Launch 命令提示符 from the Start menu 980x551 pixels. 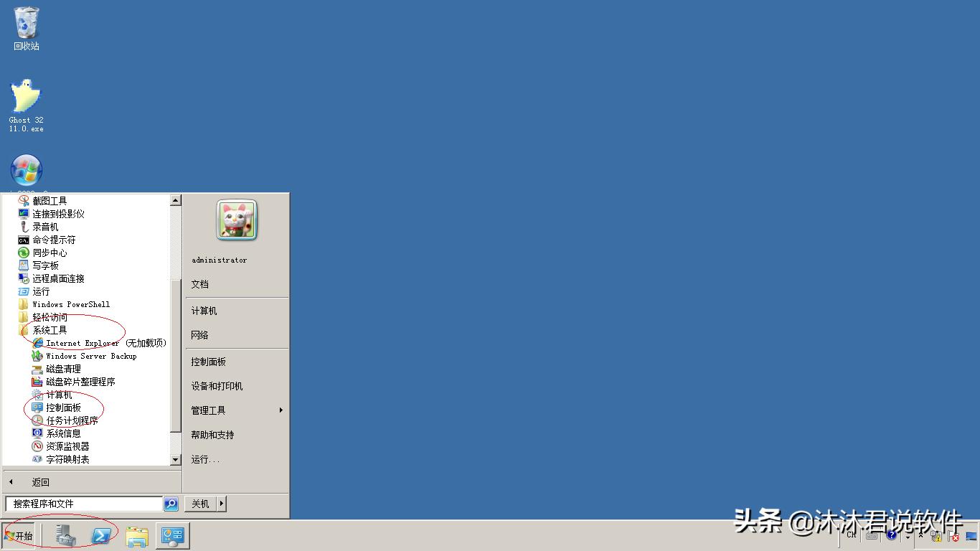coord(54,239)
